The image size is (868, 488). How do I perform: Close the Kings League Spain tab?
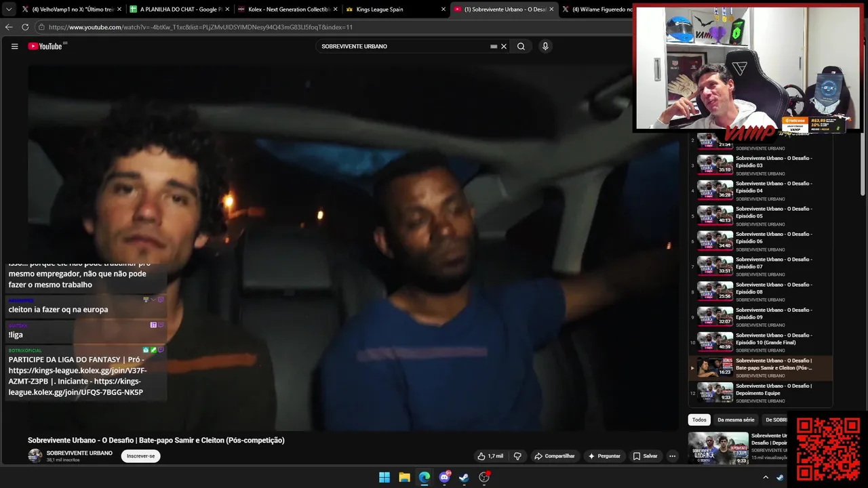pos(443,9)
